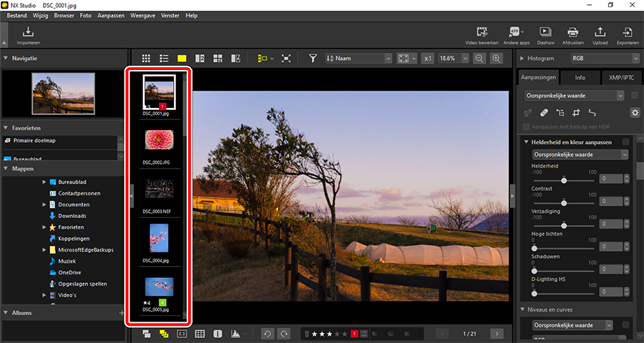The width and height of the screenshot is (644, 343).
Task: Select the 4-image compare view
Action: click(x=218, y=59)
